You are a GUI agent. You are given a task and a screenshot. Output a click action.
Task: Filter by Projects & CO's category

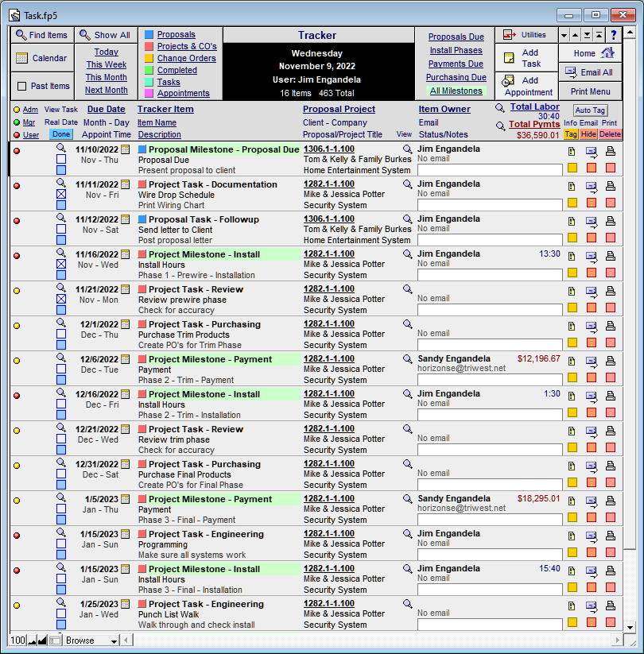[187, 46]
